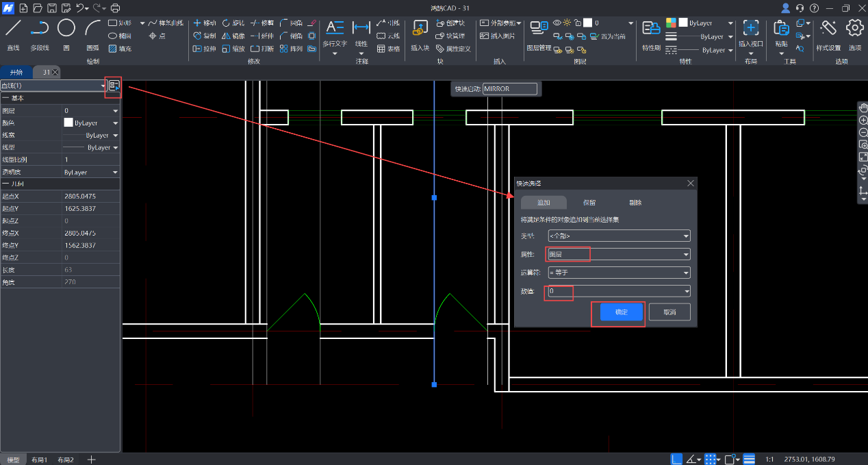The width and height of the screenshot is (868, 465).
Task: Click the 取消 cancel button
Action: pos(669,312)
